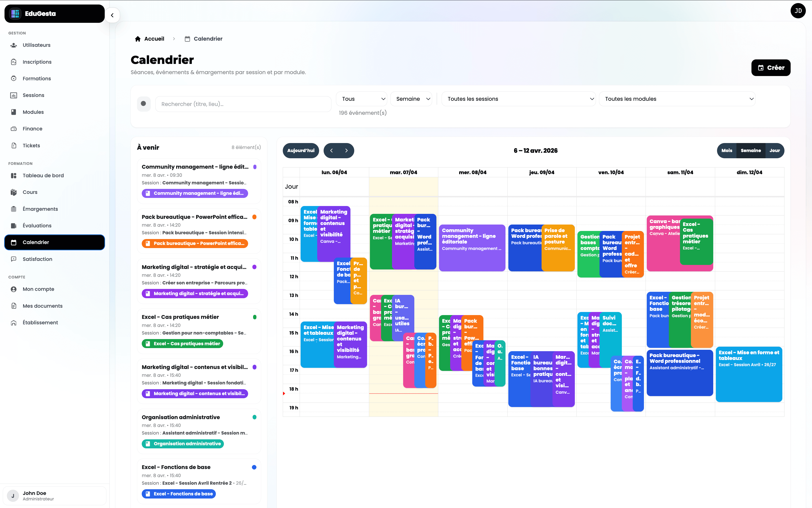Click the Créer button
The width and height of the screenshot is (812, 508).
click(770, 67)
